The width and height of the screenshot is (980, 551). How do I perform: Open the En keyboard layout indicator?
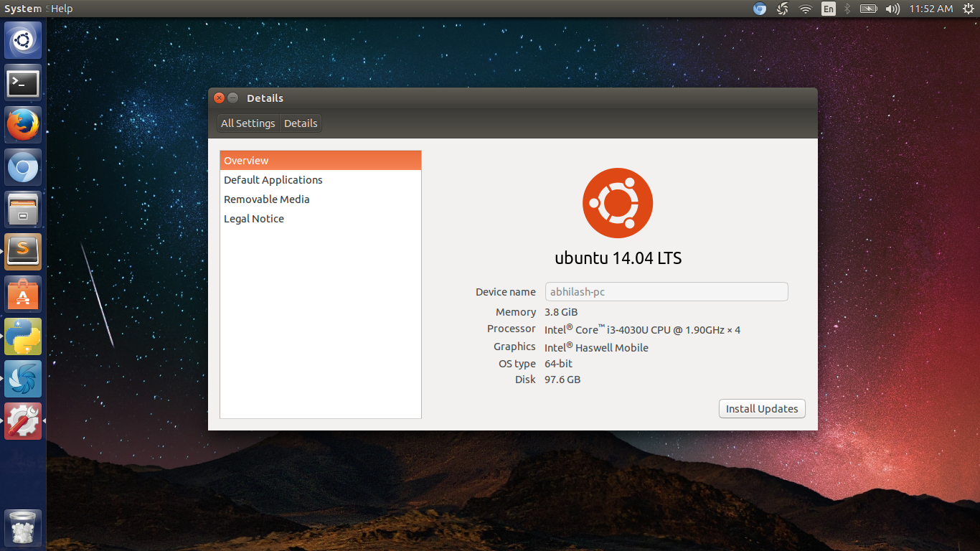pyautogui.click(x=829, y=9)
